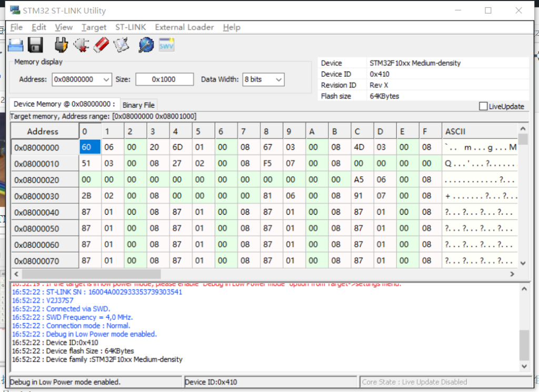Click Flash size value 64KBytes
The width and height of the screenshot is (539, 392).
pos(384,96)
